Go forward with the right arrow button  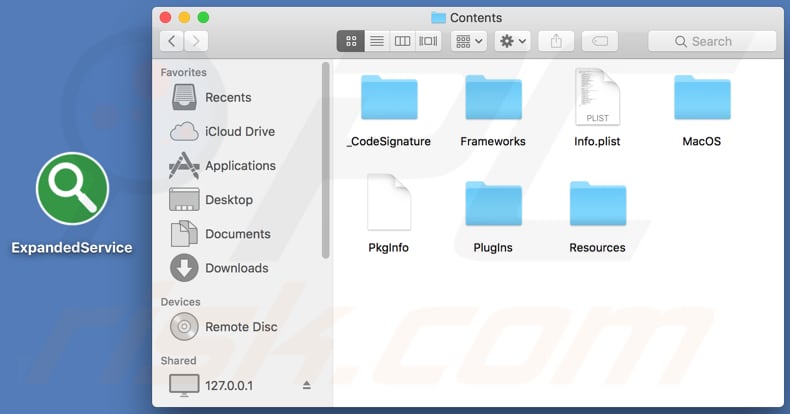point(196,41)
